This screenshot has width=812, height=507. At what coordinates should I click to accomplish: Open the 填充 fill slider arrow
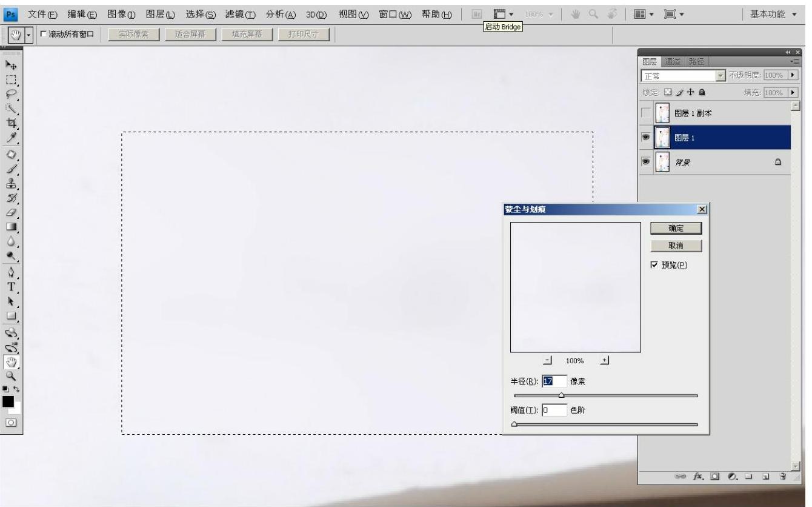click(793, 93)
